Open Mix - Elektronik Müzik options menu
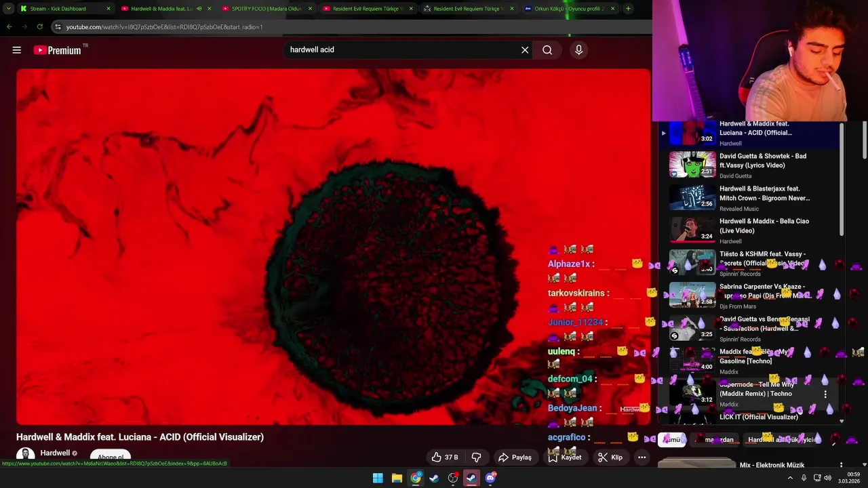The width and height of the screenshot is (868, 488). [842, 466]
